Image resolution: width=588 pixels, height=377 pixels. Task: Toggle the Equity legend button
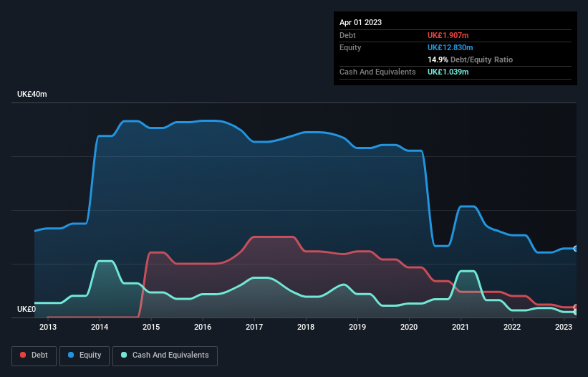[x=85, y=355]
